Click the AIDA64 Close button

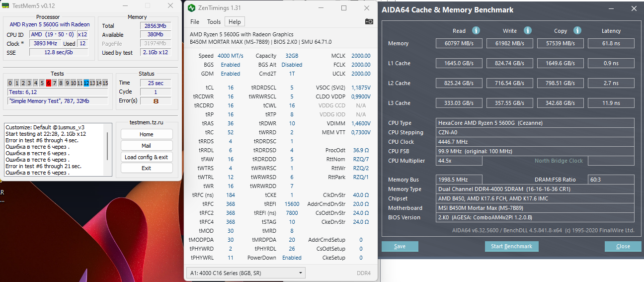(623, 246)
